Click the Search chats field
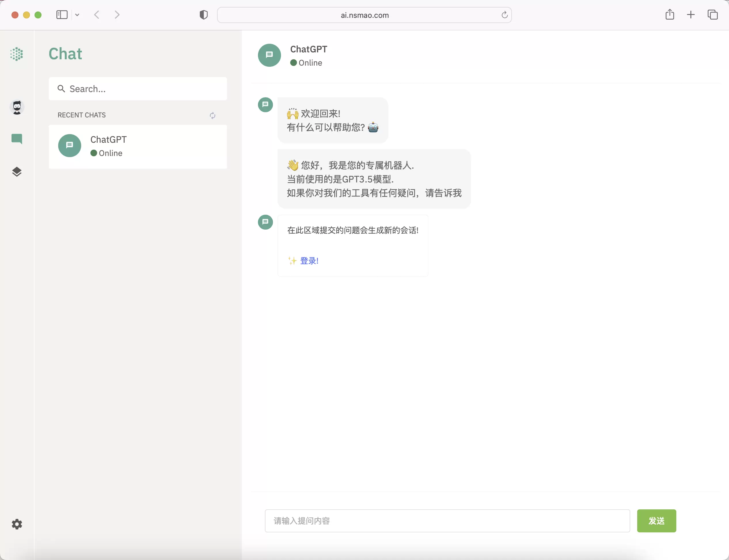729x560 pixels. click(138, 89)
